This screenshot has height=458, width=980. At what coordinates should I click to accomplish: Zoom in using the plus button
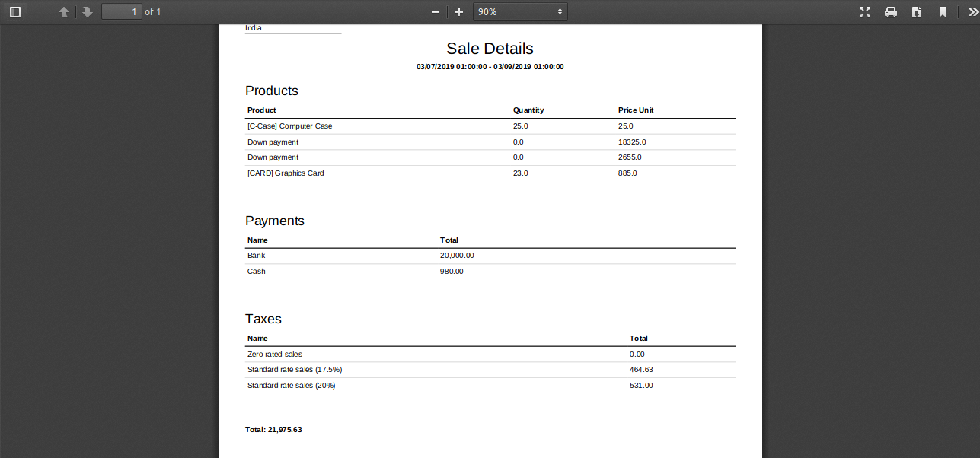459,12
